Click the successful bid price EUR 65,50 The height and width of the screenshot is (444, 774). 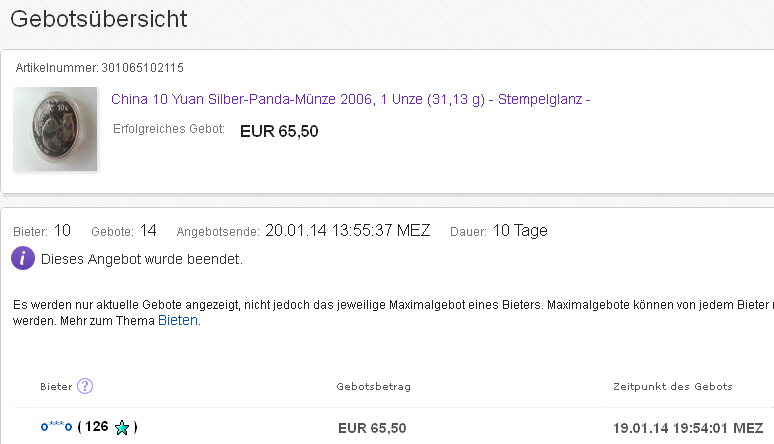[x=279, y=131]
